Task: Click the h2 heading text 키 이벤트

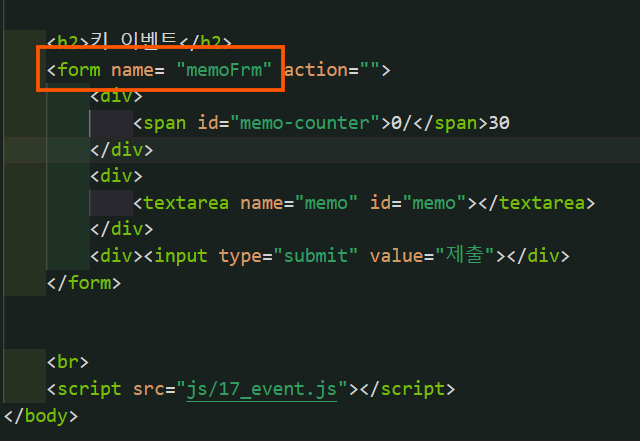Action: [133, 41]
